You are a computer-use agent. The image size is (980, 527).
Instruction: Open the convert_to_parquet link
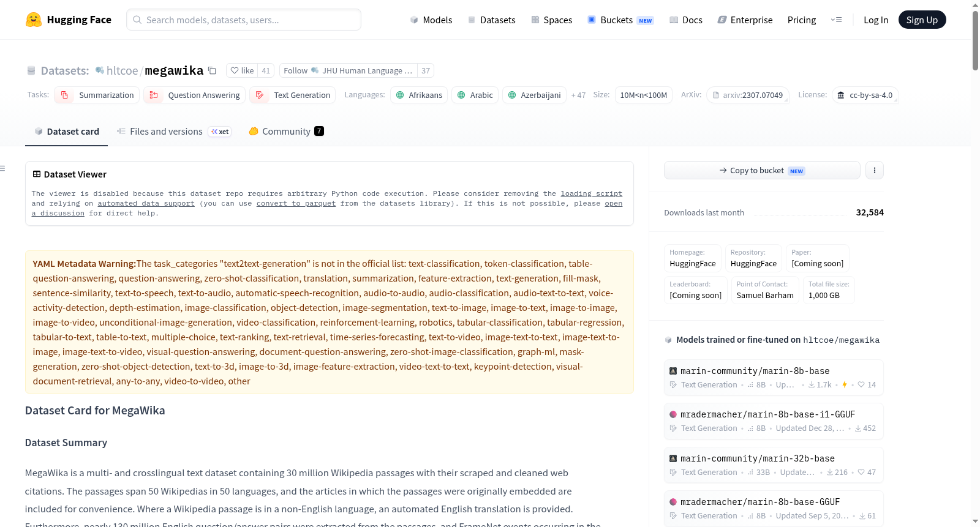296,203
